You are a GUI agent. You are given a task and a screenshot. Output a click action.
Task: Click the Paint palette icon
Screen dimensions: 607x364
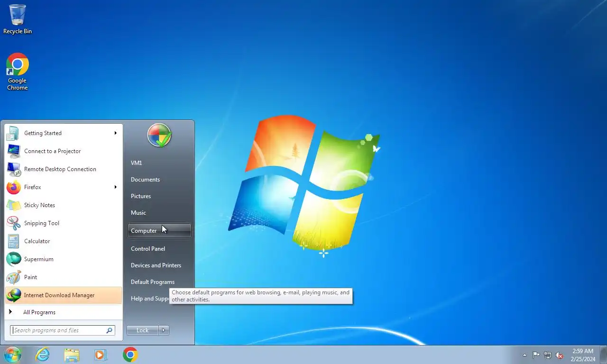click(13, 277)
